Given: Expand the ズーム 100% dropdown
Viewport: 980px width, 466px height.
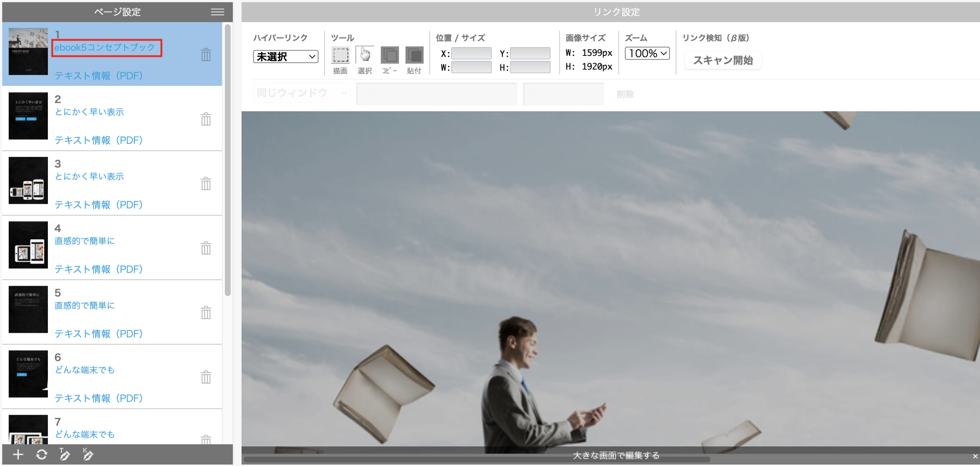Looking at the screenshot, I should pyautogui.click(x=647, y=53).
